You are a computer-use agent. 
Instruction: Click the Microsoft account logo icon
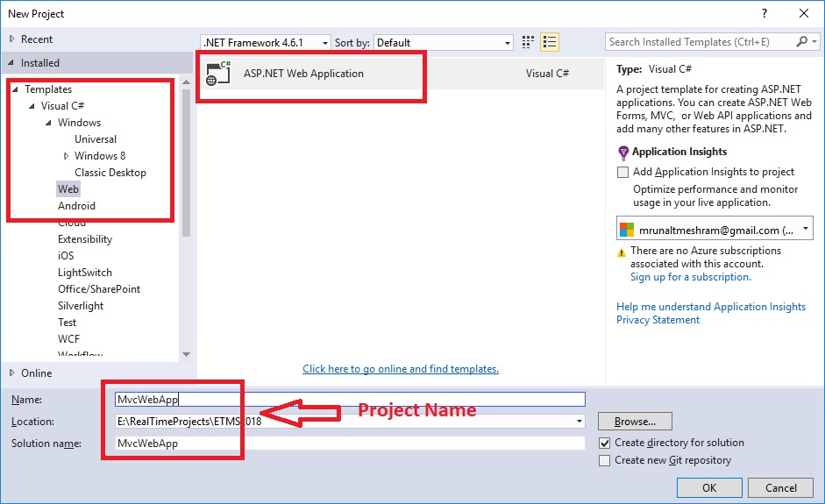pos(627,230)
